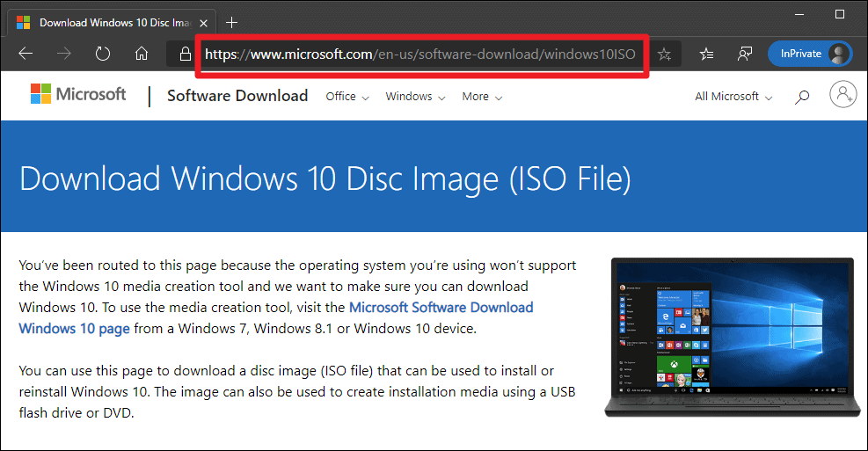Expand the More menu

pos(482,97)
